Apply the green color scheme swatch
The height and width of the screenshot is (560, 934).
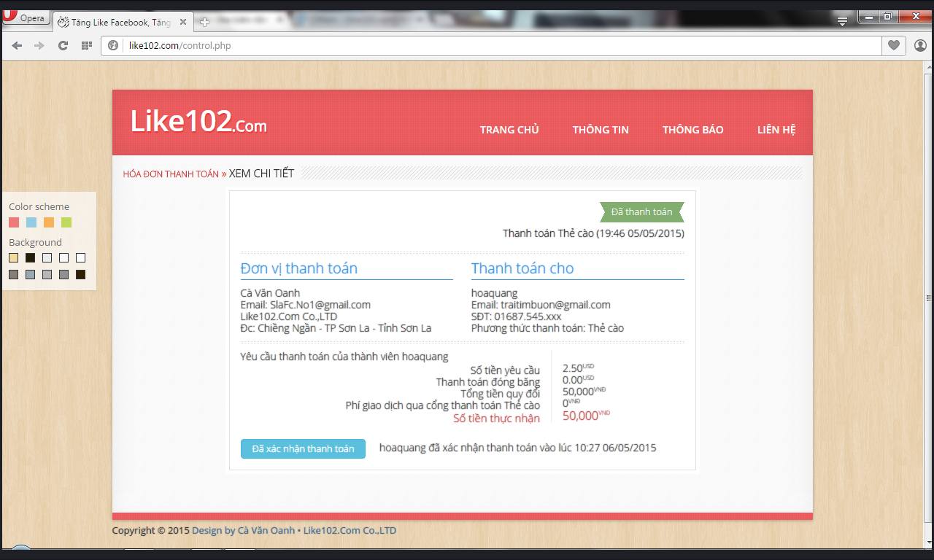coord(66,222)
